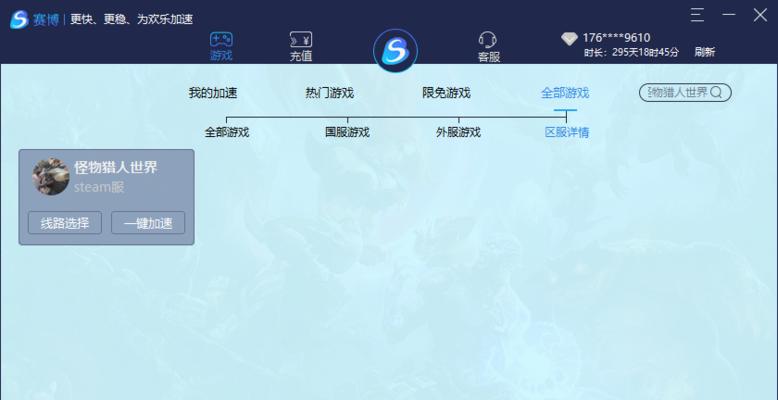Click the diamond VIP icon
This screenshot has width=778, height=400.
[569, 39]
